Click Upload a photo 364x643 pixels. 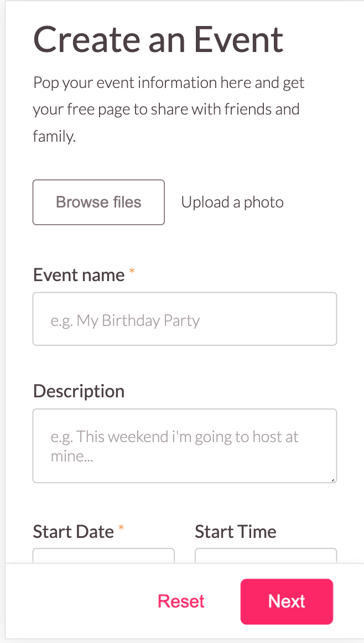(x=232, y=202)
